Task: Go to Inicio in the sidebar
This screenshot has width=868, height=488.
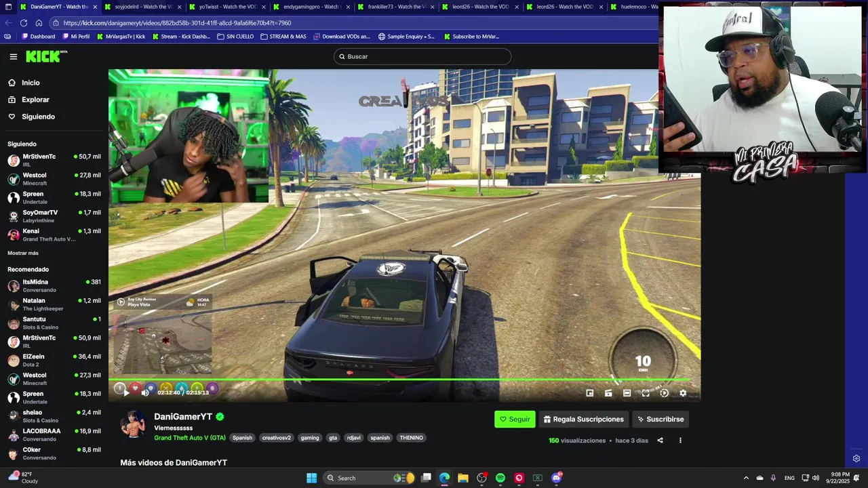Action: point(31,83)
